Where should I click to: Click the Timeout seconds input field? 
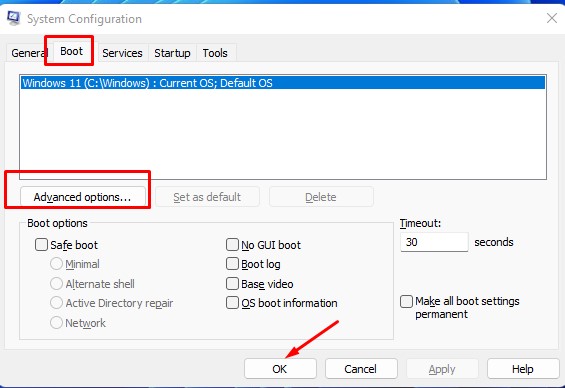[434, 242]
